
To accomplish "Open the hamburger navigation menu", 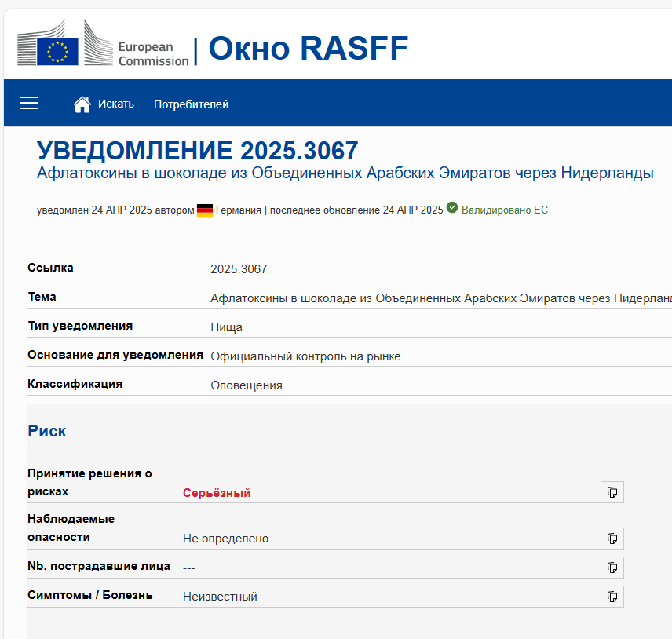I will [29, 104].
